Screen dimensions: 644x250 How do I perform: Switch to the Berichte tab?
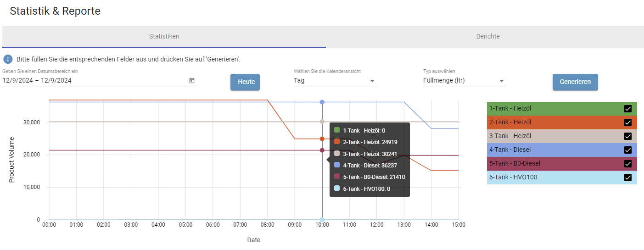[487, 36]
